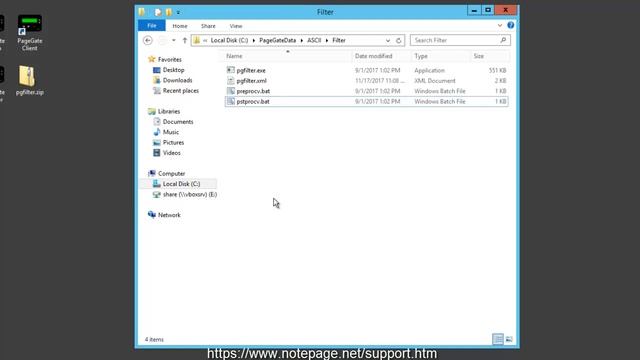
Task: Go up one folder level arrow
Action: [x=184, y=40]
